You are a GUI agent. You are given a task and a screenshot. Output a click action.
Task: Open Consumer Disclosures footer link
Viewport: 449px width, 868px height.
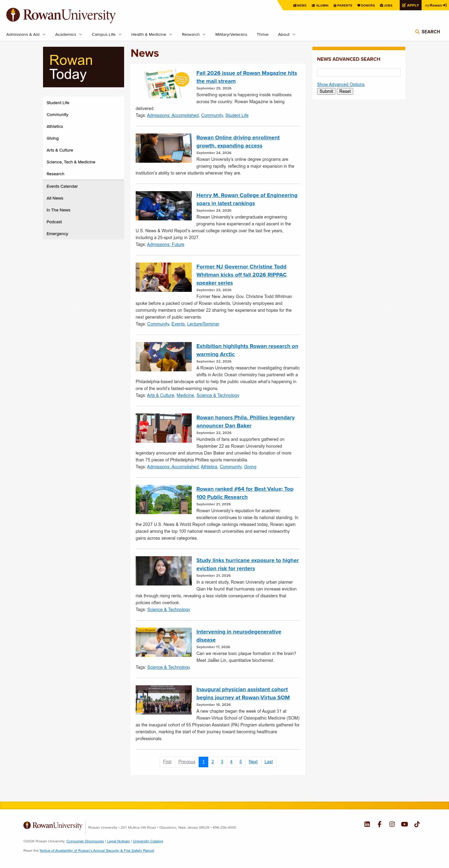(x=85, y=841)
